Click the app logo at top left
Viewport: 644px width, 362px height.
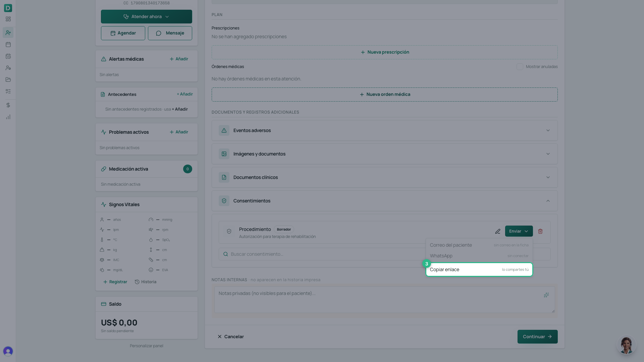(x=8, y=8)
